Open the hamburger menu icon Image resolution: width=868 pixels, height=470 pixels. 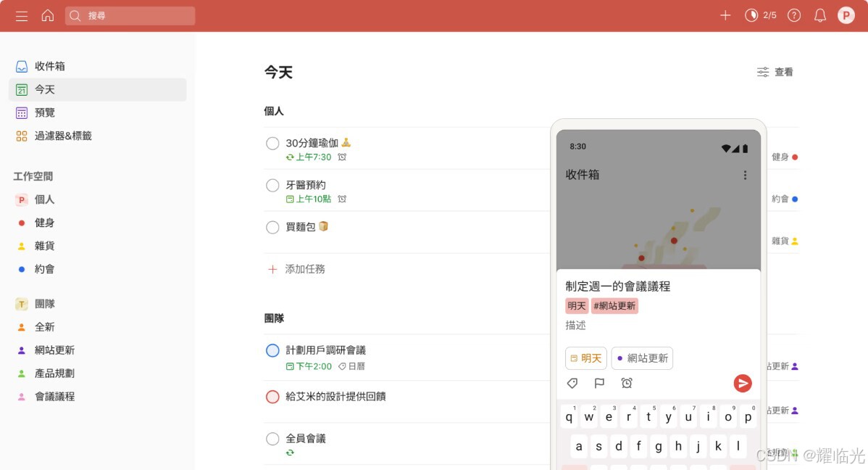point(22,16)
